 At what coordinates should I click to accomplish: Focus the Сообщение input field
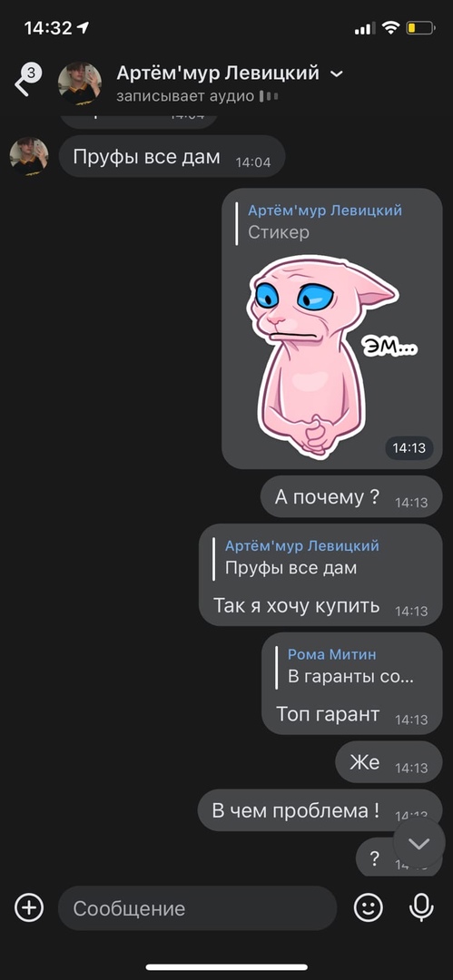tap(197, 908)
